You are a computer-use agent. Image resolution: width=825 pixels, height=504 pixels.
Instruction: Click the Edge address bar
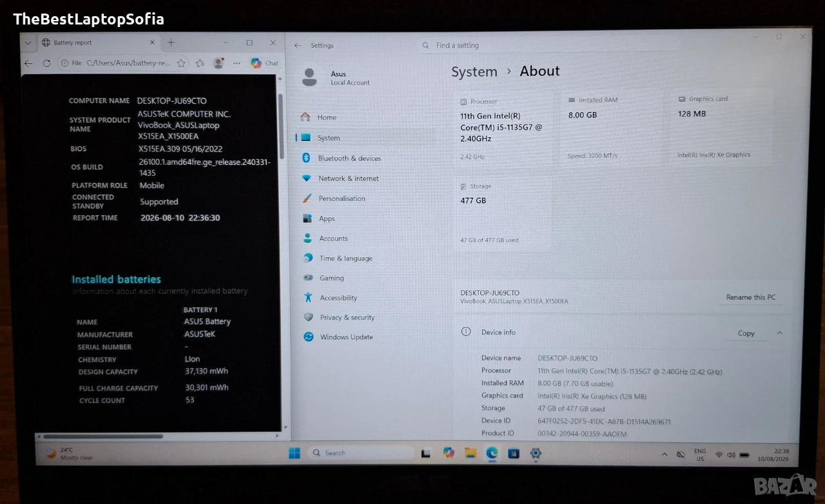pyautogui.click(x=122, y=63)
